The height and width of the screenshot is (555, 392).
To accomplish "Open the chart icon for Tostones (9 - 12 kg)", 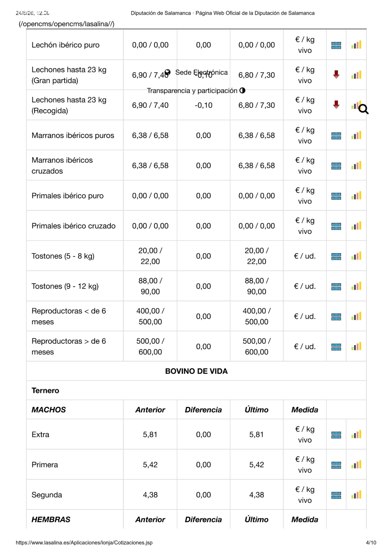I will 356,286.
